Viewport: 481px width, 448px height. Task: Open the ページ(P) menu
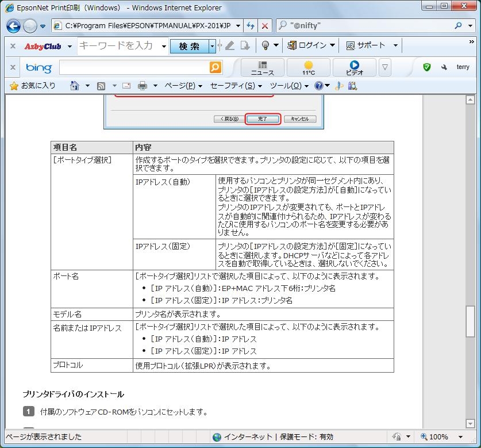(183, 86)
